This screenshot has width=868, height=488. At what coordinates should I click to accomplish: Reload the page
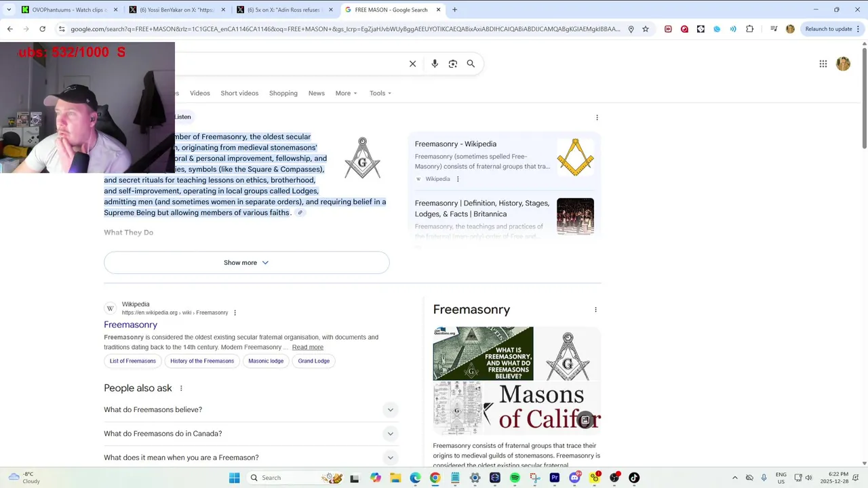[x=42, y=29]
